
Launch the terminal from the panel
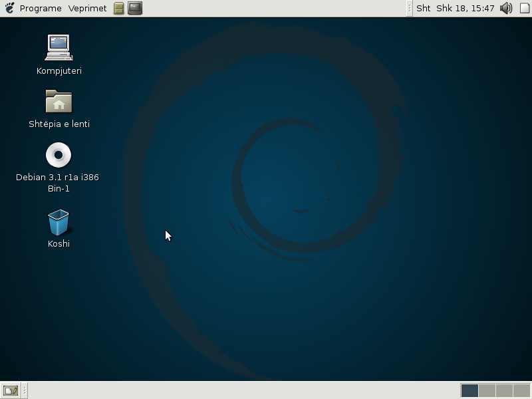click(x=135, y=8)
